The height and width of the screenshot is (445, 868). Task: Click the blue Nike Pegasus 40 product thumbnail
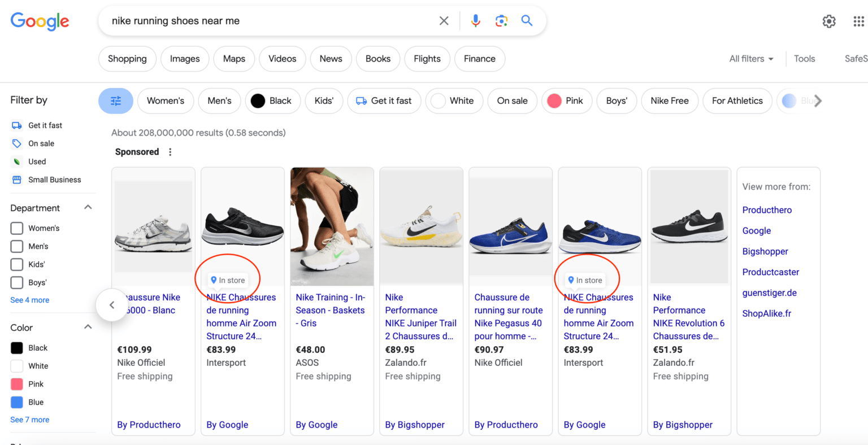click(510, 226)
